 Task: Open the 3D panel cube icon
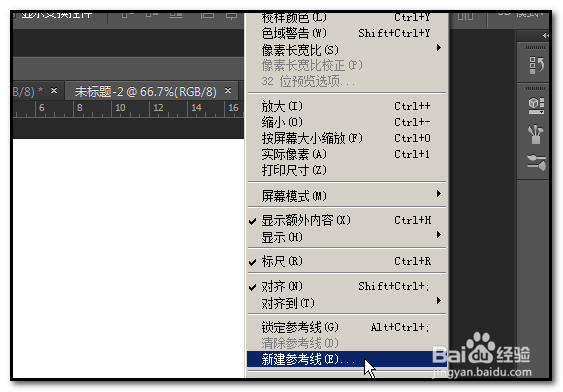[x=536, y=106]
